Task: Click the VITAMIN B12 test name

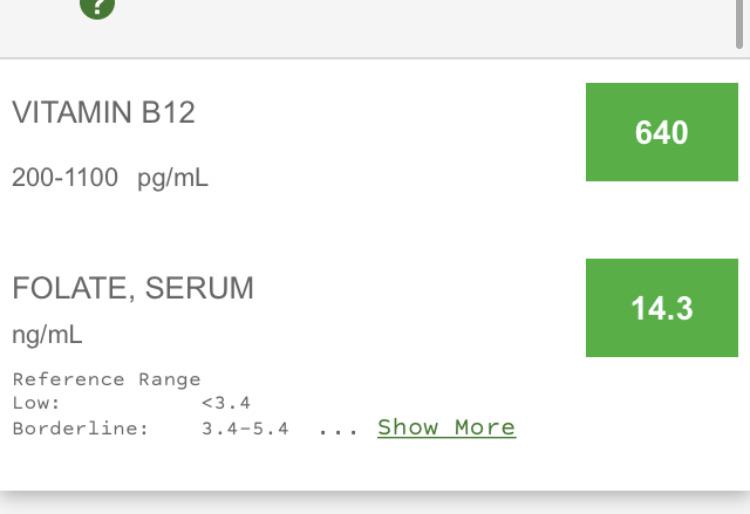Action: (x=103, y=112)
